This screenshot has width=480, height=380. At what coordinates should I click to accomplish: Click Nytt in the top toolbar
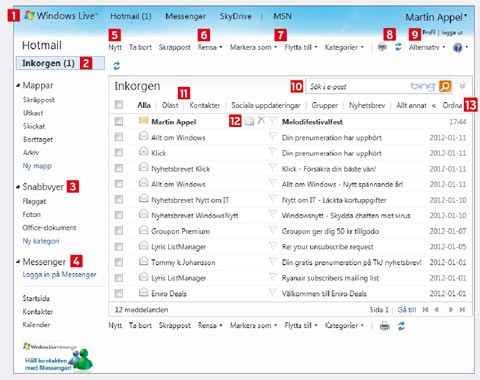pos(115,47)
